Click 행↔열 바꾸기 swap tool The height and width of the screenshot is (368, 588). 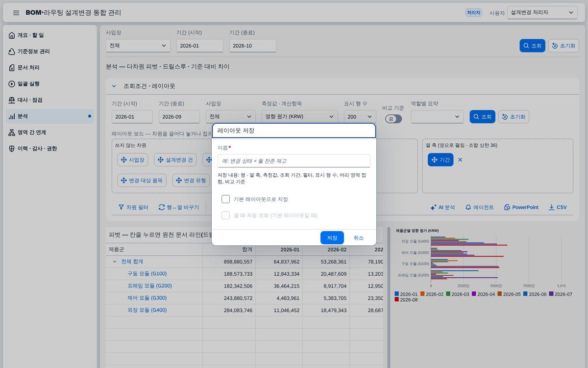pyautogui.click(x=179, y=208)
